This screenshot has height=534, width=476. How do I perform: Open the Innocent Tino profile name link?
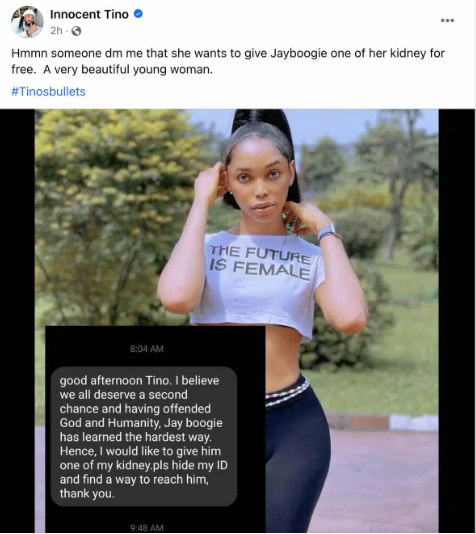point(89,14)
